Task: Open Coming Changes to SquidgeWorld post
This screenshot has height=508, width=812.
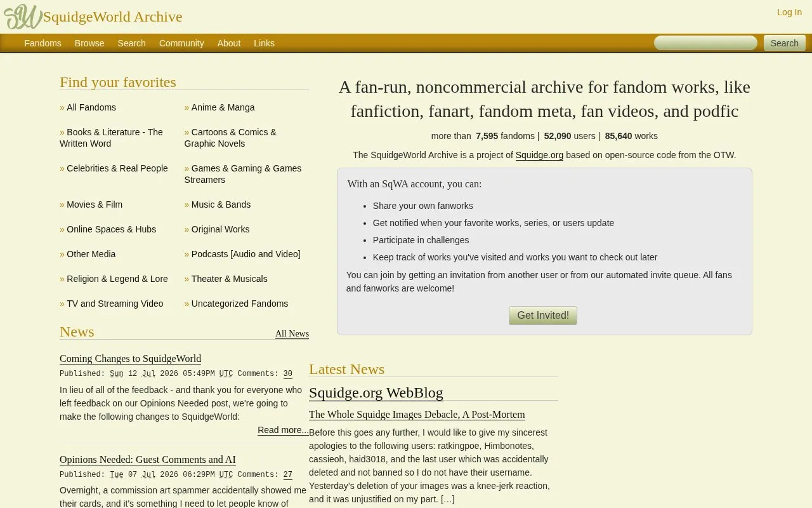Action: (130, 359)
